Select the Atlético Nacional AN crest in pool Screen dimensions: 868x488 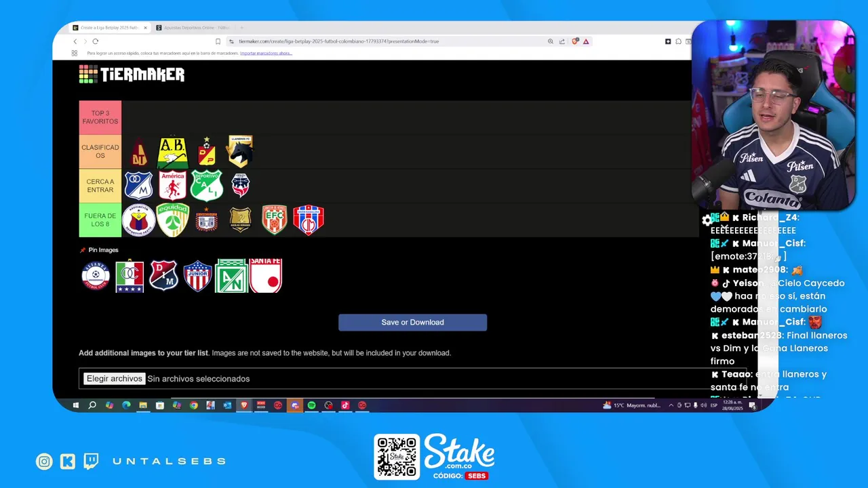coord(231,276)
